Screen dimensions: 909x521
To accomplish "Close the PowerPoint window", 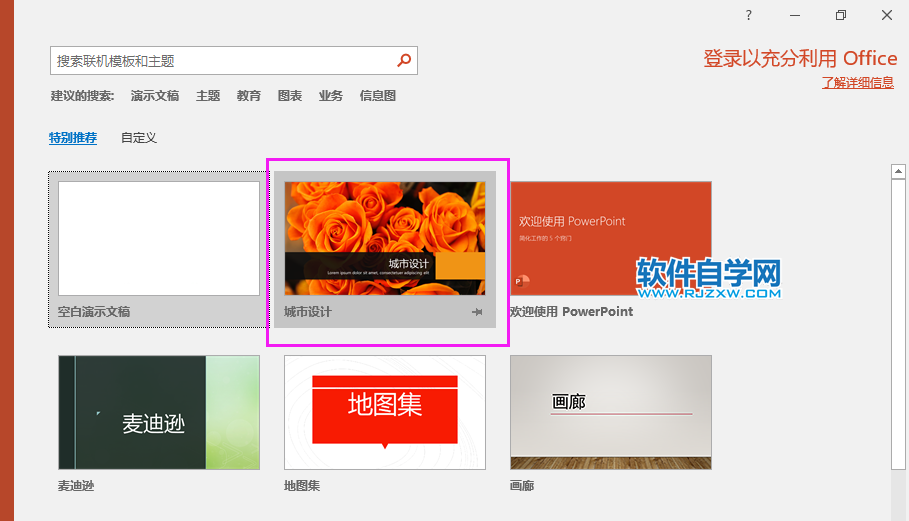I will [x=887, y=15].
